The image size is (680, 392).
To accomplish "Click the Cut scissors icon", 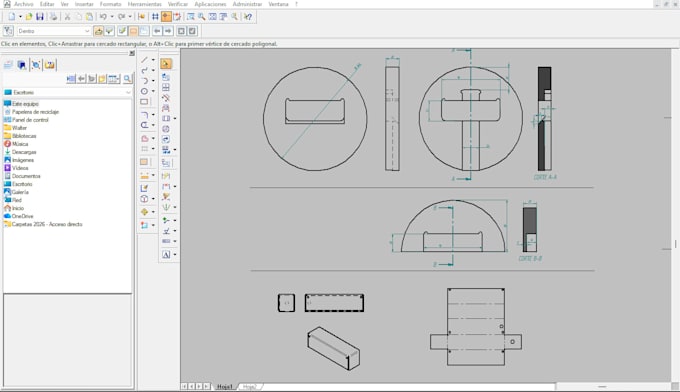I will click(67, 16).
